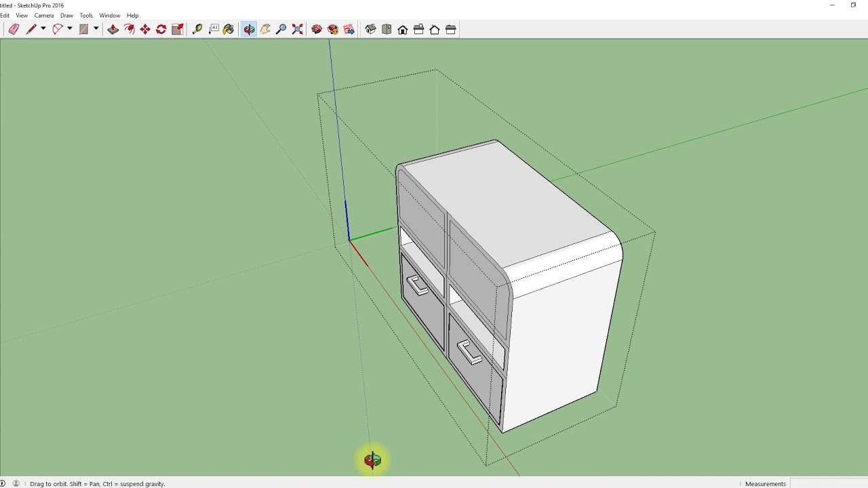Switch to Back view

coord(435,29)
